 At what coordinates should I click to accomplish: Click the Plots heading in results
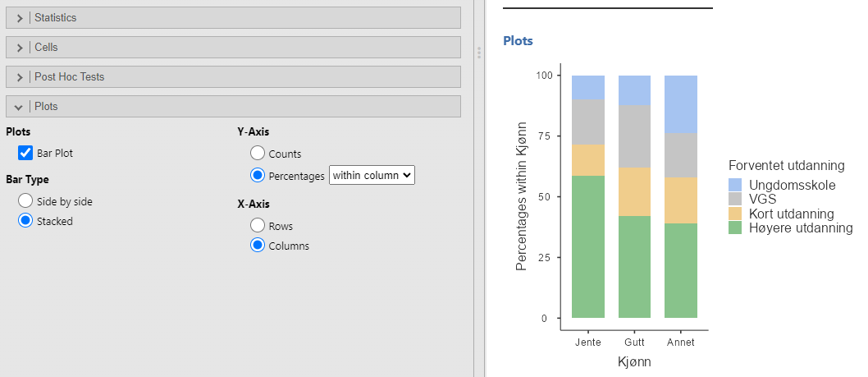[x=518, y=40]
